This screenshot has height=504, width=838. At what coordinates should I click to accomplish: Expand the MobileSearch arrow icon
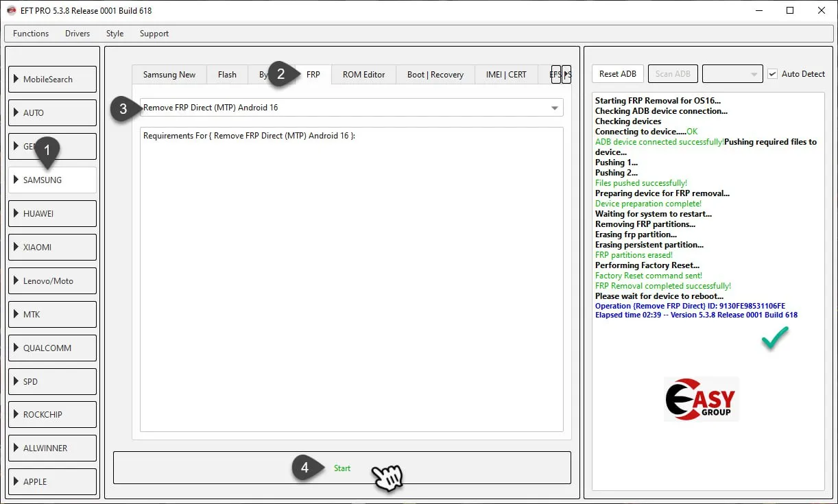16,80
